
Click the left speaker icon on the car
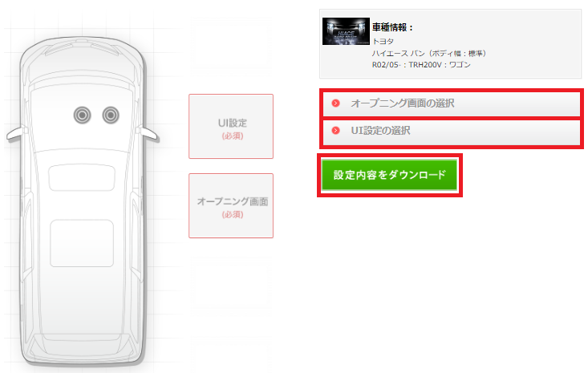click(82, 115)
